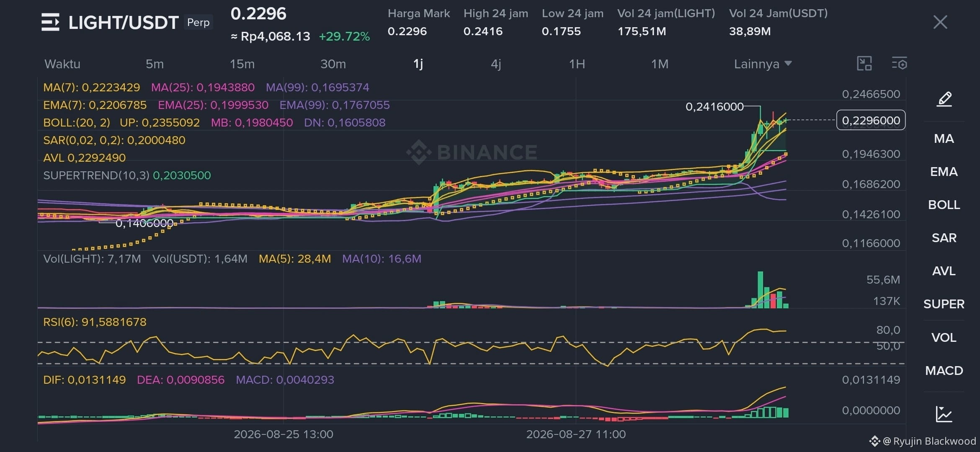This screenshot has height=452, width=980.
Task: Click the SAR(0,02, 0,2) legend
Action: [114, 140]
